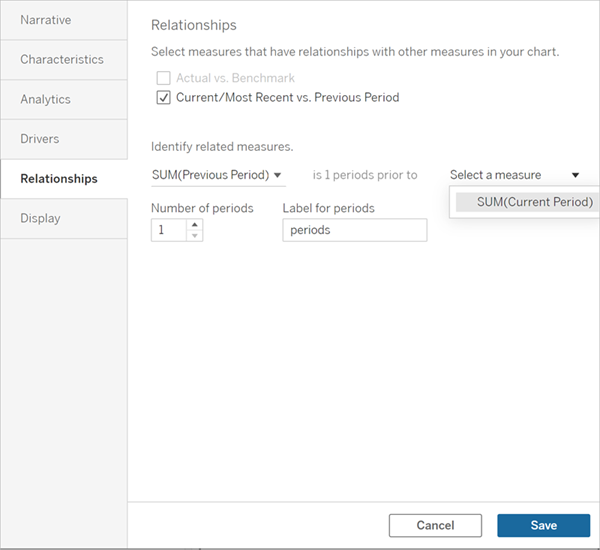Click the arrow icon beside 'Select a measure'
600x550 pixels.
(x=575, y=175)
